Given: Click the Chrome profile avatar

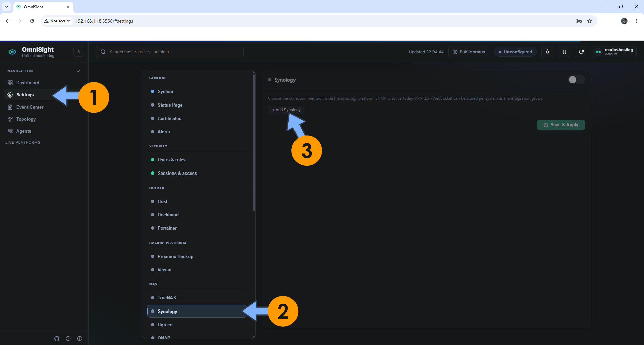Looking at the screenshot, I should [624, 21].
